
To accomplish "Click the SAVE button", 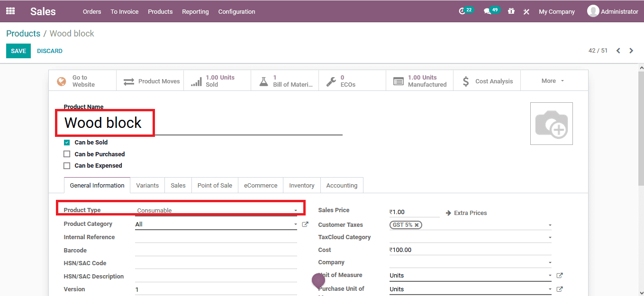I will click(18, 51).
